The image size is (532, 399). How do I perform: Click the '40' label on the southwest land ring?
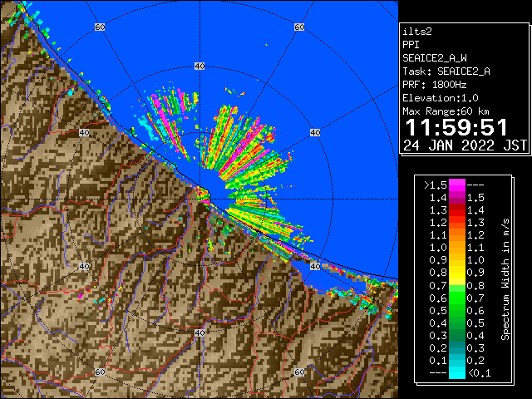tap(84, 266)
